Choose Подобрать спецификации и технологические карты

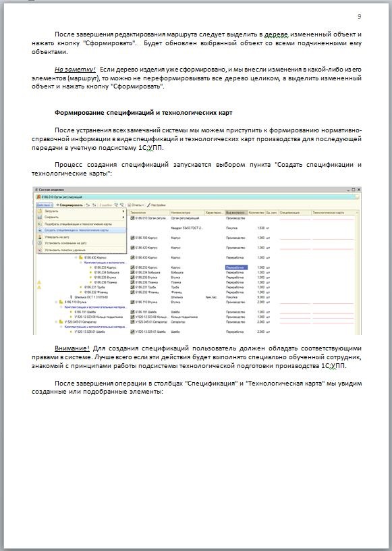[x=81, y=224]
